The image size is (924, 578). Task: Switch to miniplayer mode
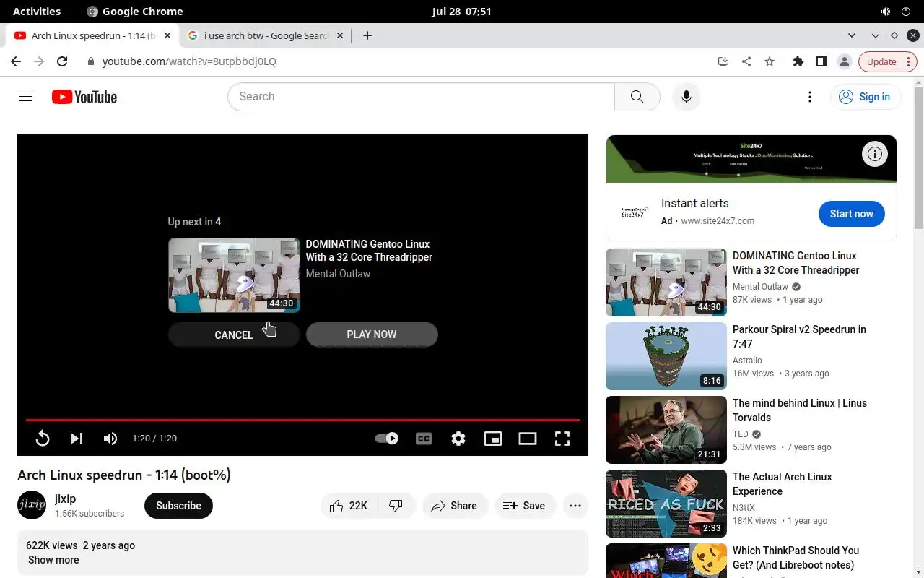(x=493, y=438)
